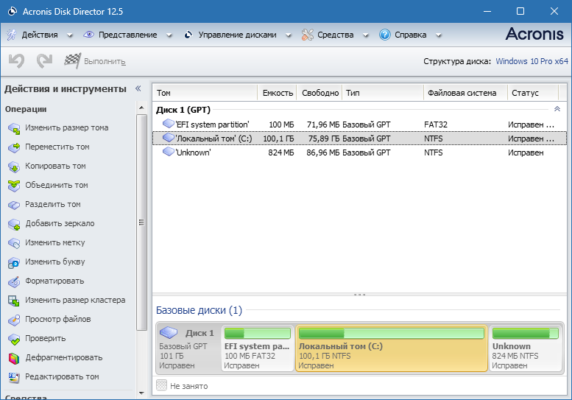Viewport: 572px width, 400px height.
Task: Click the Свободно column header
Action: (320, 93)
